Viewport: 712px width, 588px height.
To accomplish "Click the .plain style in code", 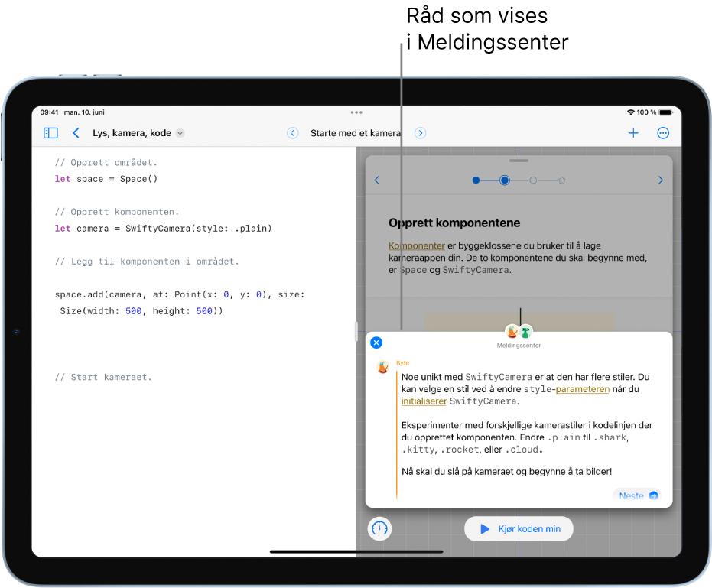I will [251, 229].
